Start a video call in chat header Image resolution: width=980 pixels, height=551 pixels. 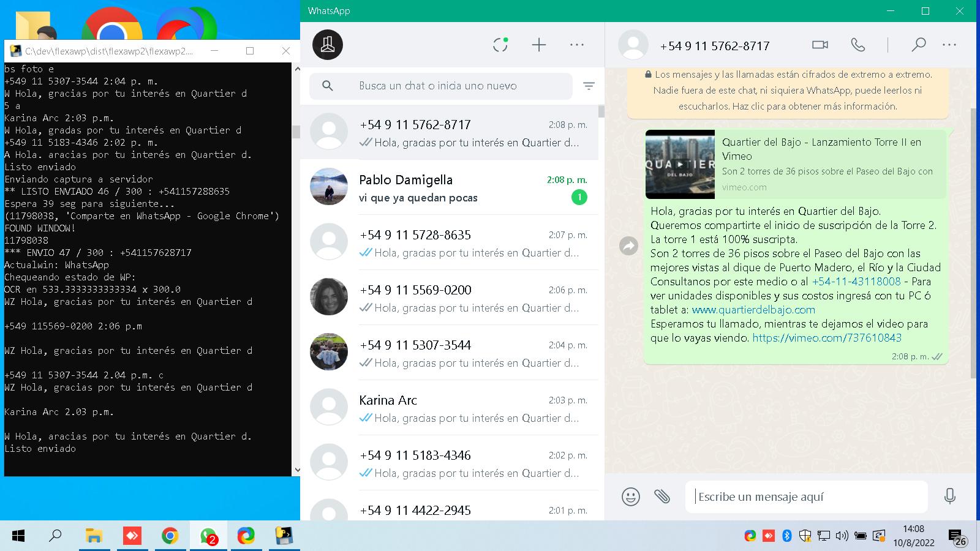[820, 45]
